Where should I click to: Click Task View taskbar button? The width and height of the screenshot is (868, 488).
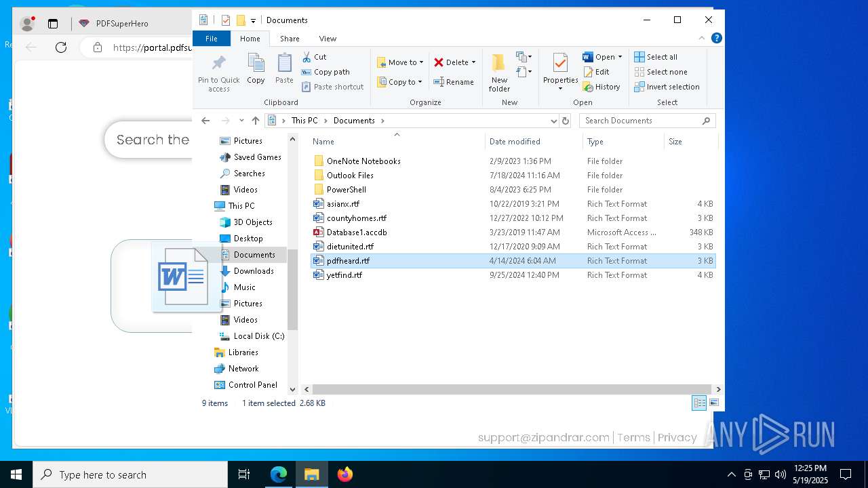coord(244,474)
